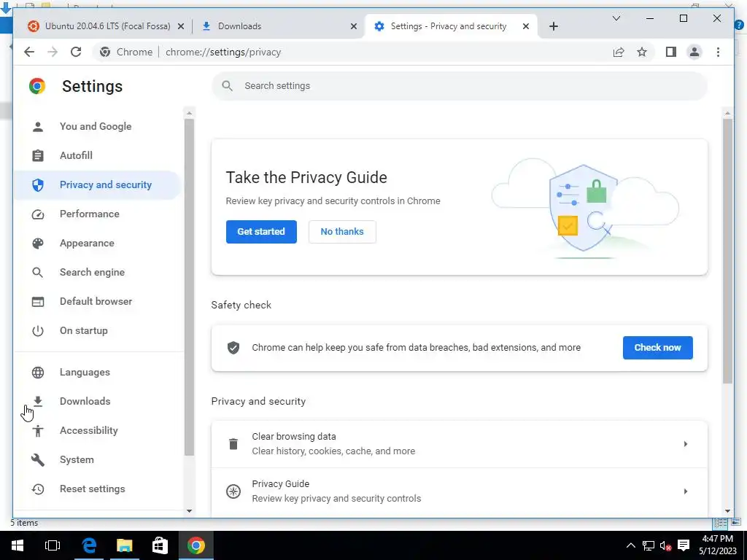Click the Get started button
Viewport: 747px width, 560px height.
tap(261, 231)
